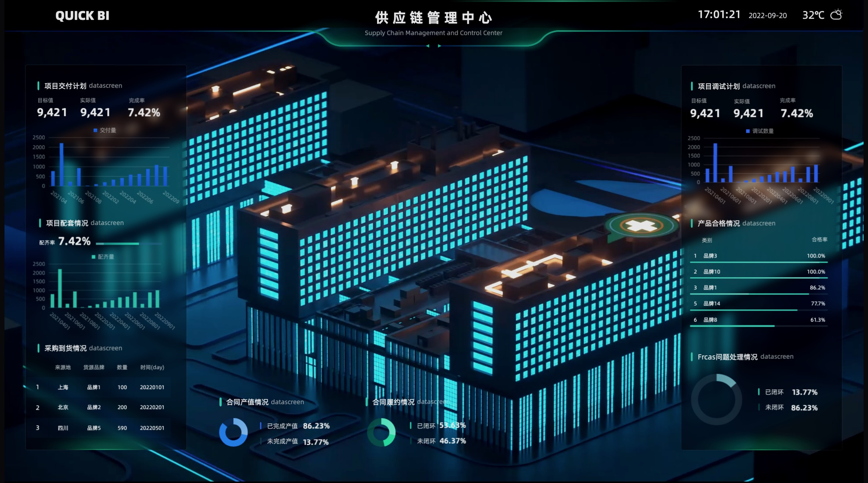Image resolution: width=868 pixels, height=483 pixels.
Task: Toggle the 交付量 legend series
Action: click(105, 130)
